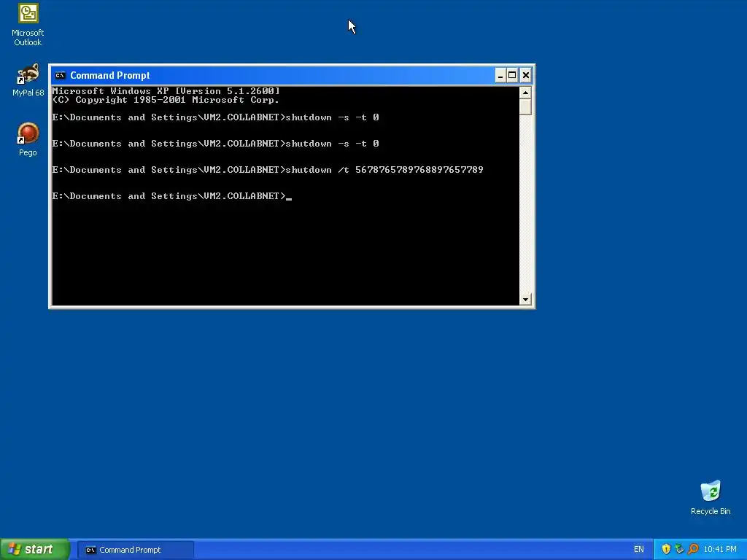Click the network connection tray icon
This screenshot has width=747, height=560.
click(x=679, y=549)
